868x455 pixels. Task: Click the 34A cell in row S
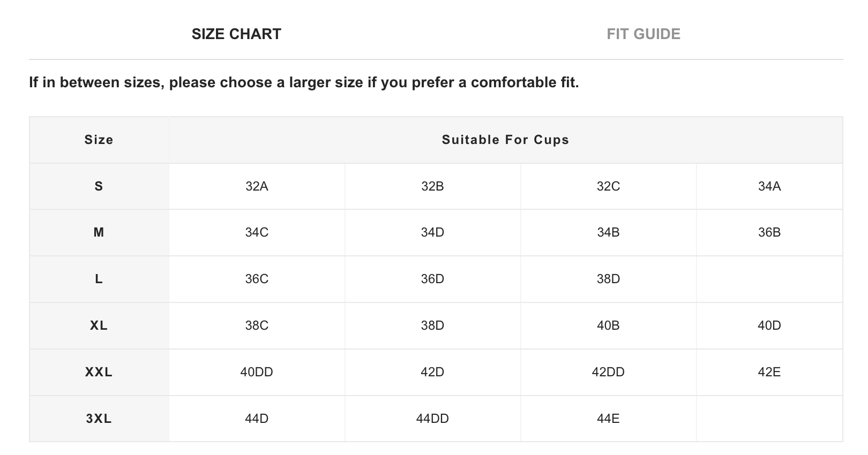(x=769, y=186)
